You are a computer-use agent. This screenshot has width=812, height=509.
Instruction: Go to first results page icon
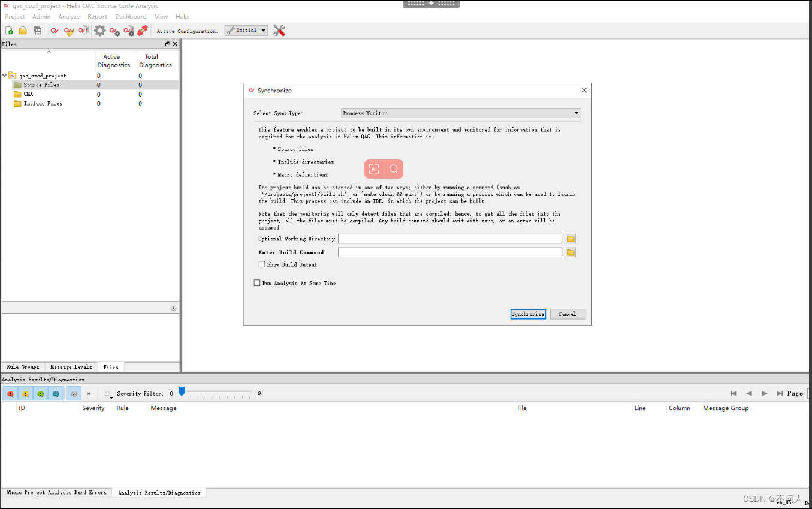click(x=733, y=393)
